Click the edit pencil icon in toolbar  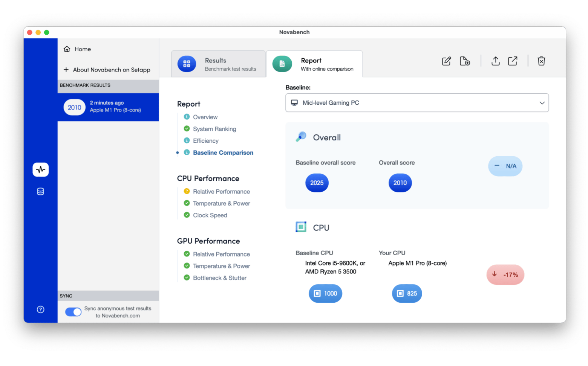[446, 61]
